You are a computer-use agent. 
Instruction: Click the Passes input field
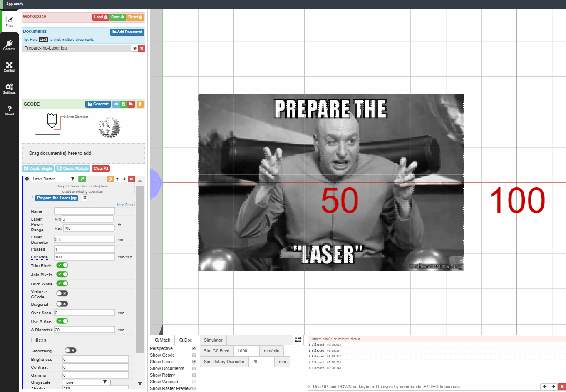(84, 249)
